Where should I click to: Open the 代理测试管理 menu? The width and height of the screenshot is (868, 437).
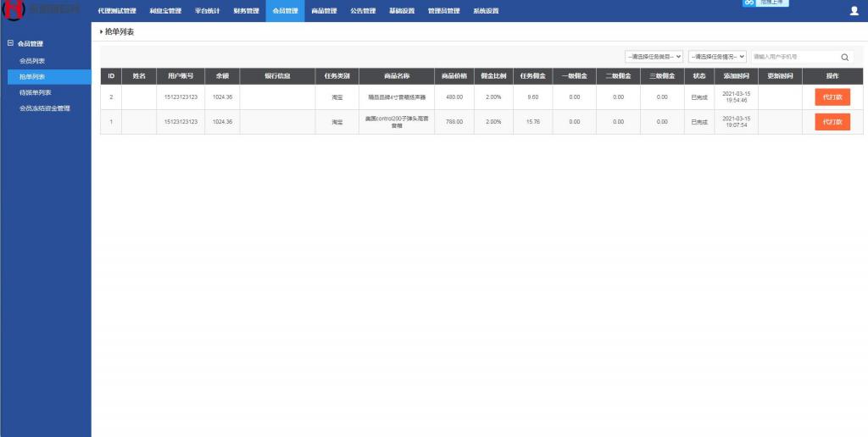tap(117, 11)
